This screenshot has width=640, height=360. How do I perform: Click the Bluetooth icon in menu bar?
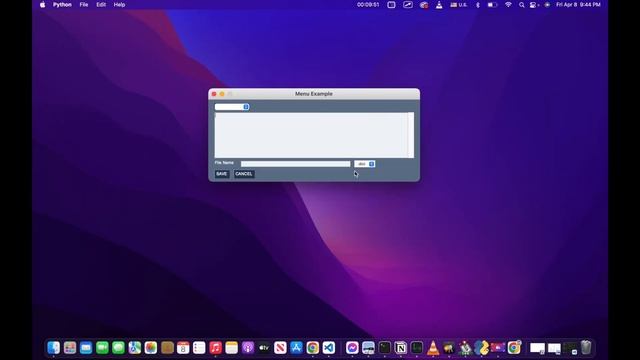click(478, 4)
